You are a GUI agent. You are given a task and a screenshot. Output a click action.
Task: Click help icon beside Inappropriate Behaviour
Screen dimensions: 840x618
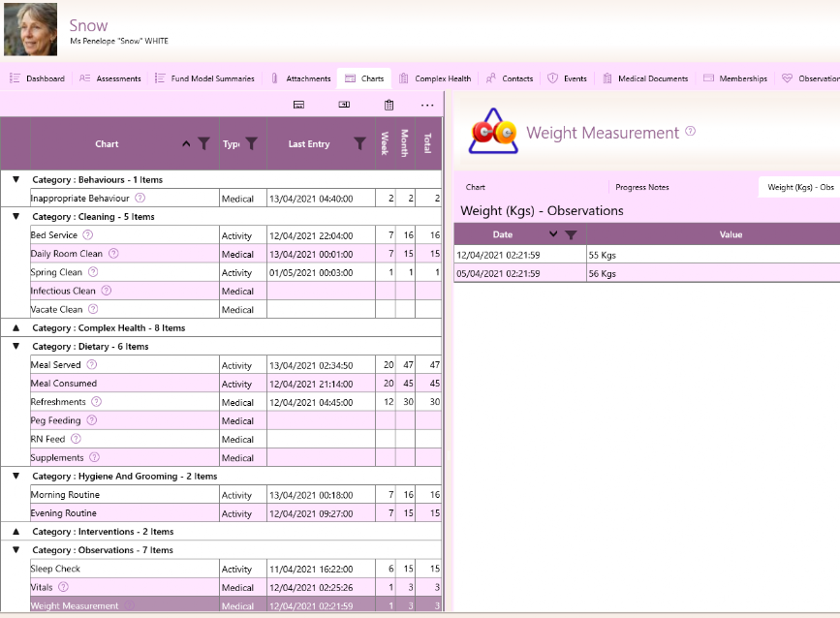140,198
